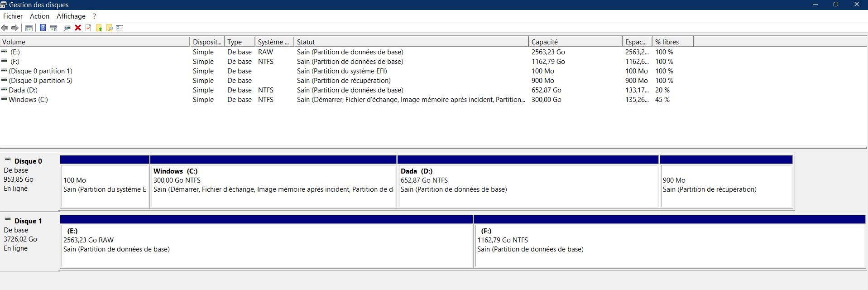Sort by the Volume column header
This screenshot has width=868, height=290.
tap(95, 42)
